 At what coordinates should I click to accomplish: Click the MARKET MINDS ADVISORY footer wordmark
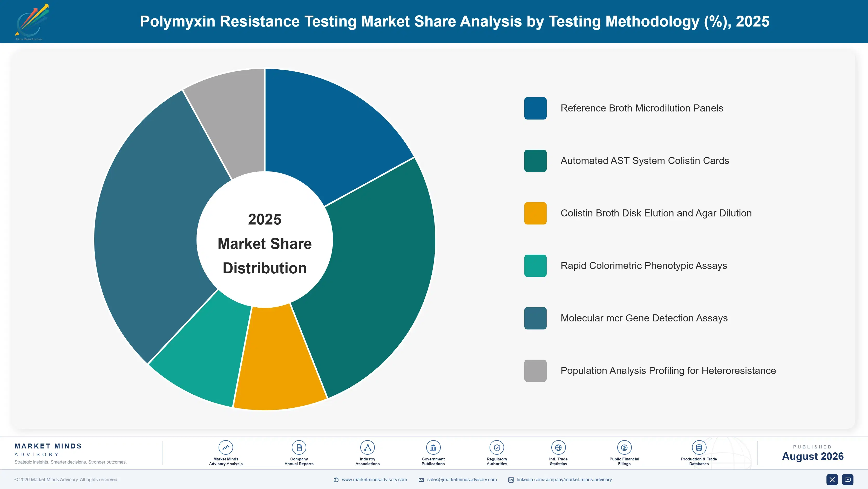pos(48,450)
